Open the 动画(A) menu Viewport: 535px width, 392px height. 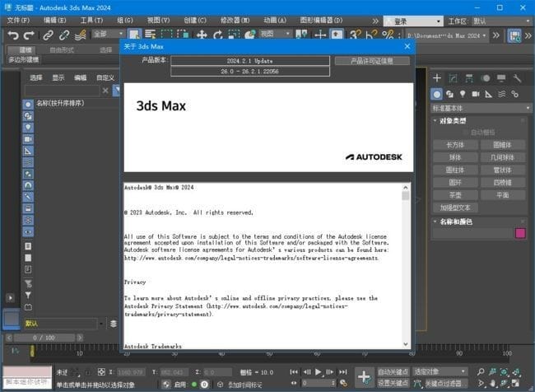click(x=275, y=21)
